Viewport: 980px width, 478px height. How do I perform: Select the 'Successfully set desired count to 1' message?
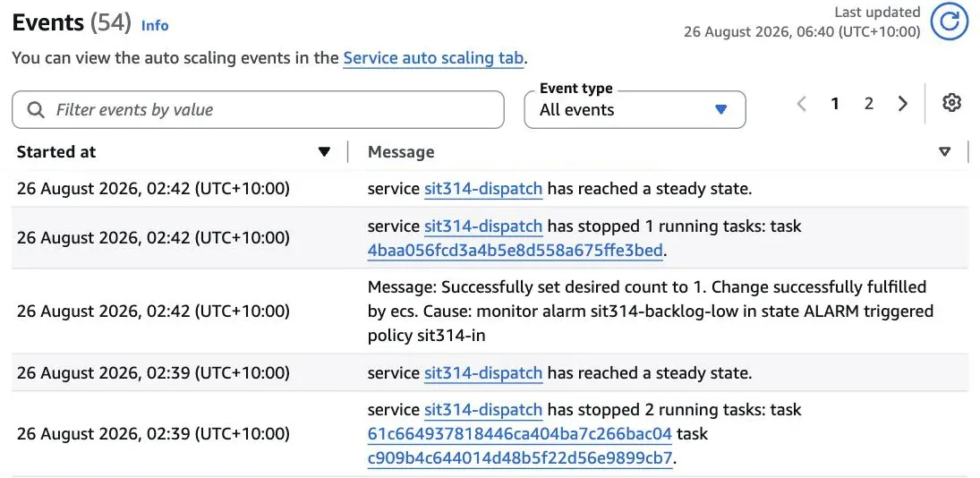click(x=650, y=312)
